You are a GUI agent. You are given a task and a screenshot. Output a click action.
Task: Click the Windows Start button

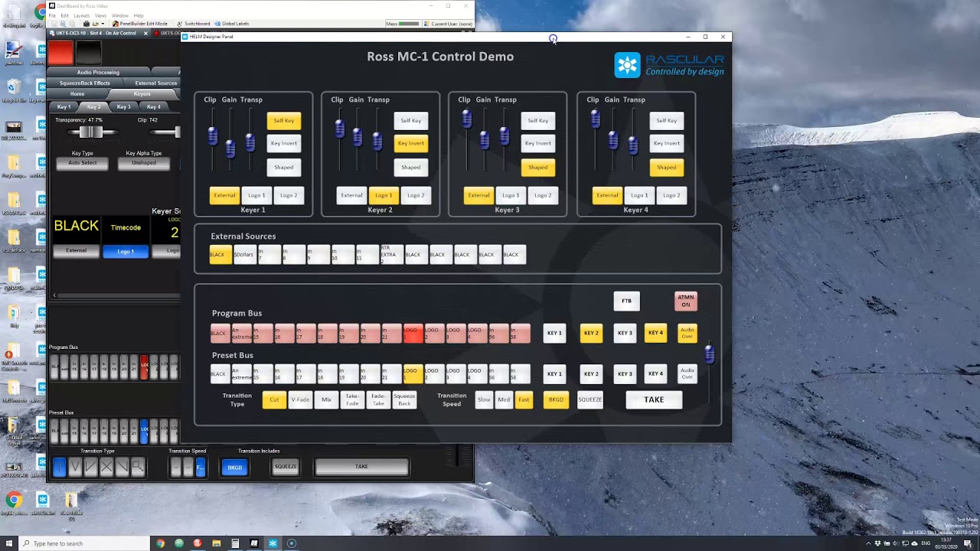[9, 543]
